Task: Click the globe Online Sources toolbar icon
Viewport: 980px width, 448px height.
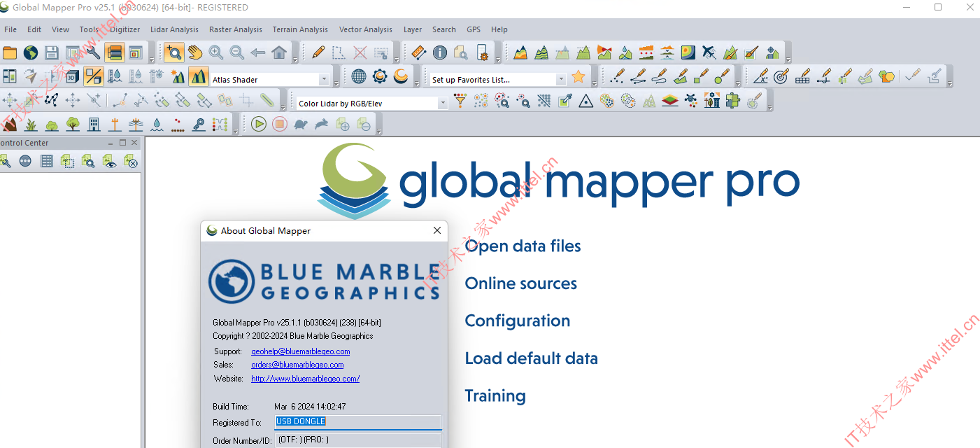Action: [x=31, y=52]
